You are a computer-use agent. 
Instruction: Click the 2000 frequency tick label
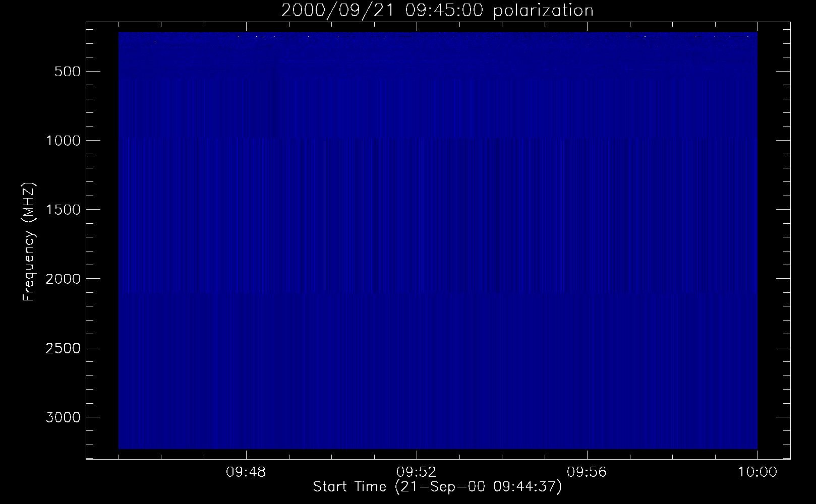tap(63, 279)
